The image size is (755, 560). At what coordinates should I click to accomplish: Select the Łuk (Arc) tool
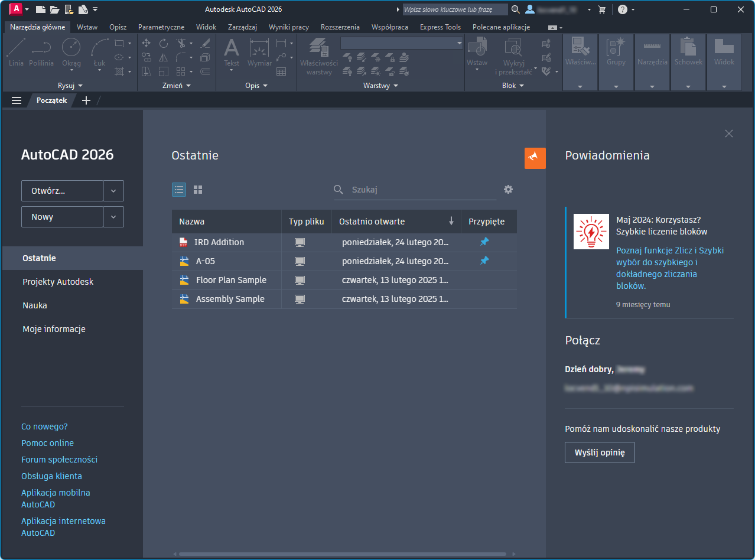point(99,52)
